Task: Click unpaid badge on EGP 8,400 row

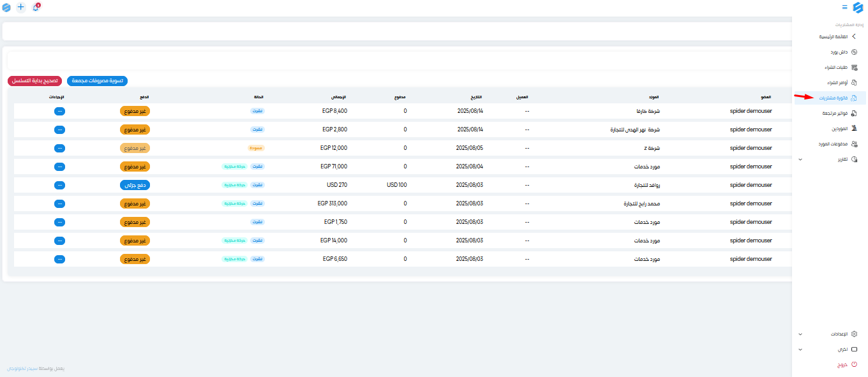Action: point(135,111)
